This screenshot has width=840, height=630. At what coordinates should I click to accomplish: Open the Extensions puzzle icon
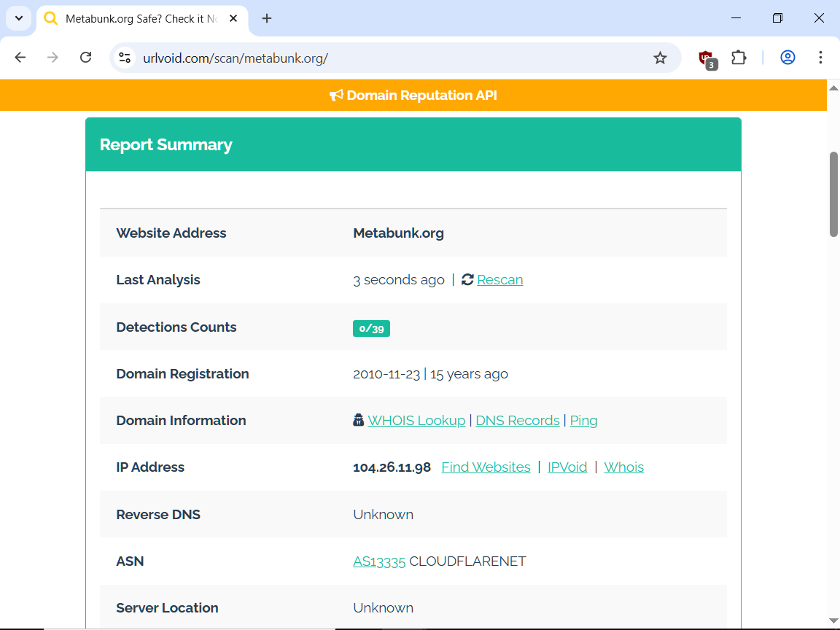pyautogui.click(x=739, y=58)
